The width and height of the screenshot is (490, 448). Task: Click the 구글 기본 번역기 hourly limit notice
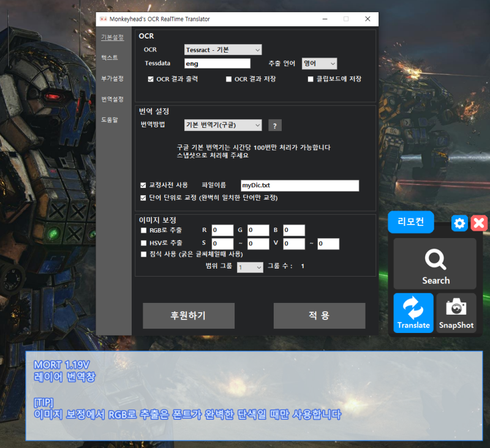click(x=254, y=151)
